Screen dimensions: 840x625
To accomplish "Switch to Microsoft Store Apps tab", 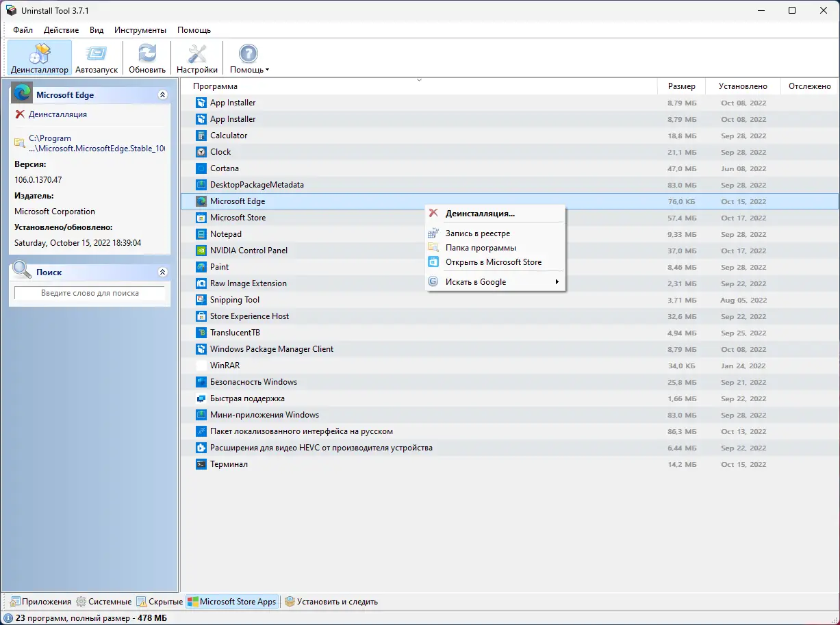I will (x=232, y=602).
